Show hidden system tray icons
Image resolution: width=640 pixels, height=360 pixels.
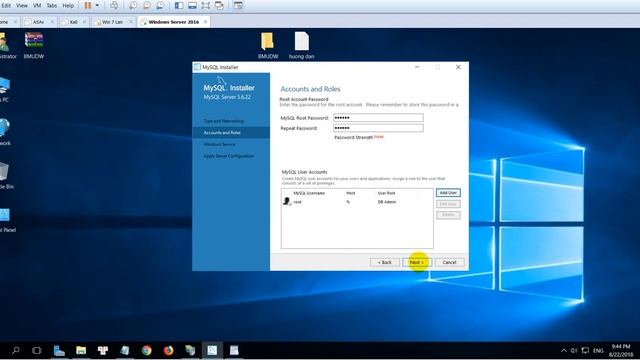tap(564, 351)
